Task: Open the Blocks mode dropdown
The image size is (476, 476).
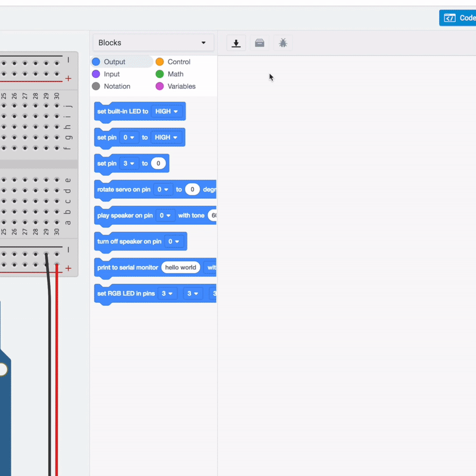Action: pyautogui.click(x=154, y=43)
